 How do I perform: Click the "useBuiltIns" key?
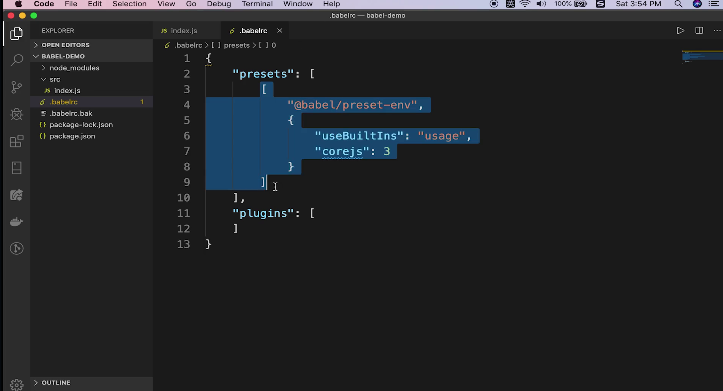359,136
